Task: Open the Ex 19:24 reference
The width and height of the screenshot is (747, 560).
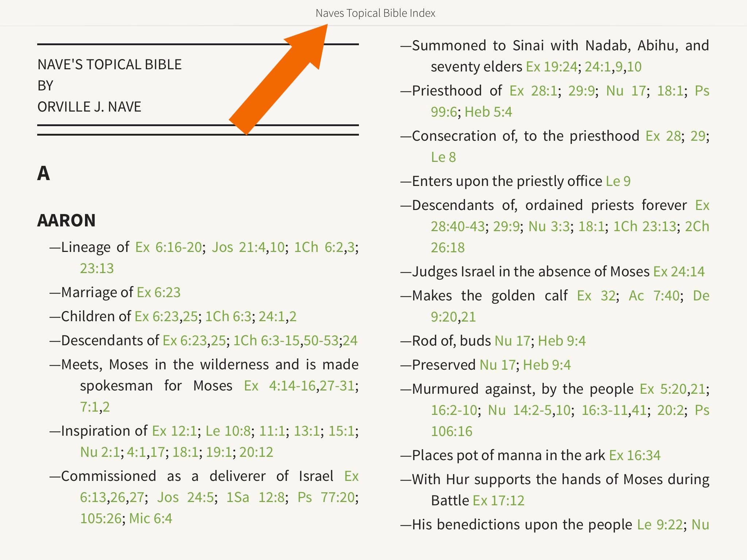Action: [x=552, y=67]
